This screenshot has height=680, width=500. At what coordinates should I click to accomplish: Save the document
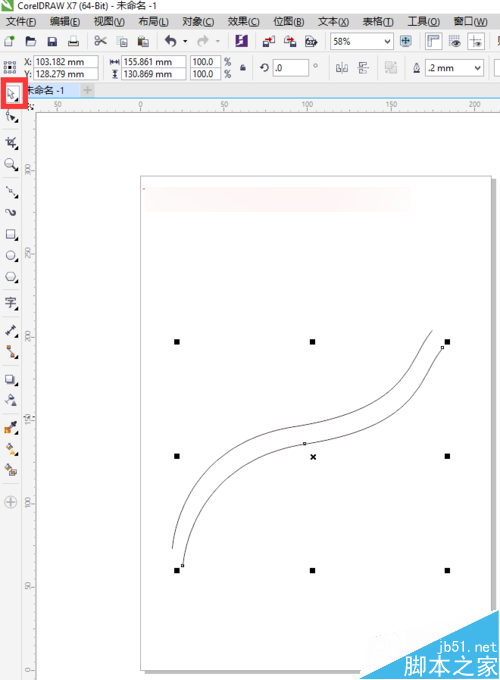click(x=52, y=42)
